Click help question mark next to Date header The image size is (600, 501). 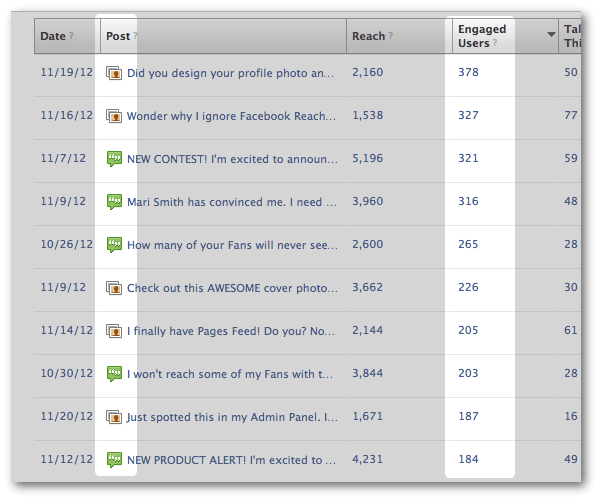pyautogui.click(x=71, y=36)
